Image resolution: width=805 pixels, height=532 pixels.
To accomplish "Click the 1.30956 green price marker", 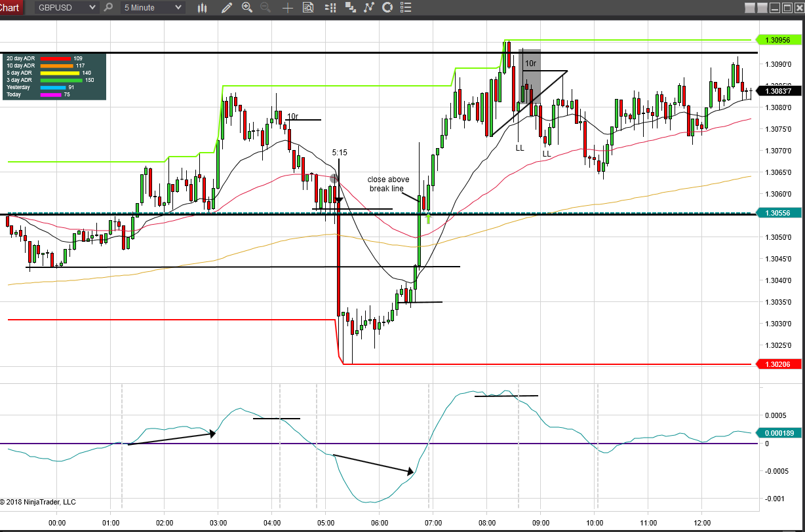I will pos(779,40).
